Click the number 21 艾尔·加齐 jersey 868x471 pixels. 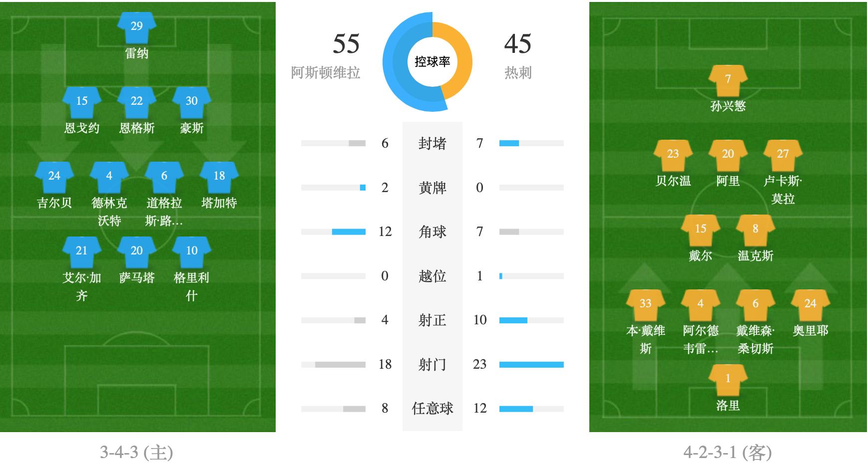click(x=82, y=251)
